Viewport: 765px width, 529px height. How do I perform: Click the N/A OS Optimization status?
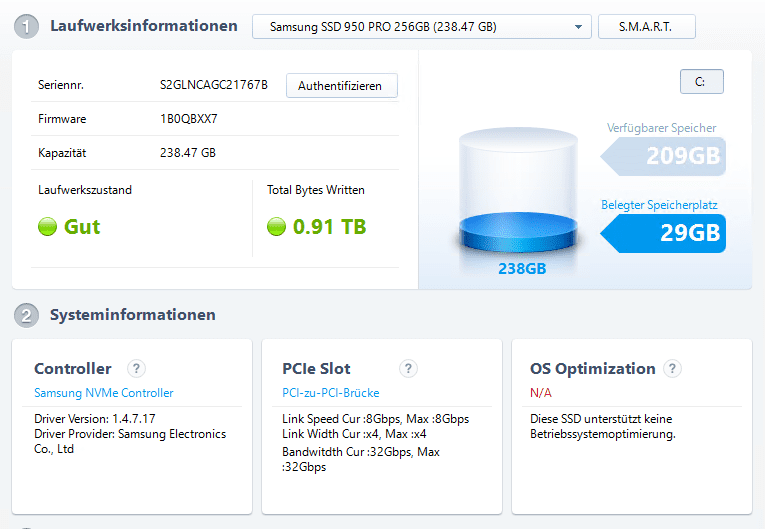click(x=541, y=393)
